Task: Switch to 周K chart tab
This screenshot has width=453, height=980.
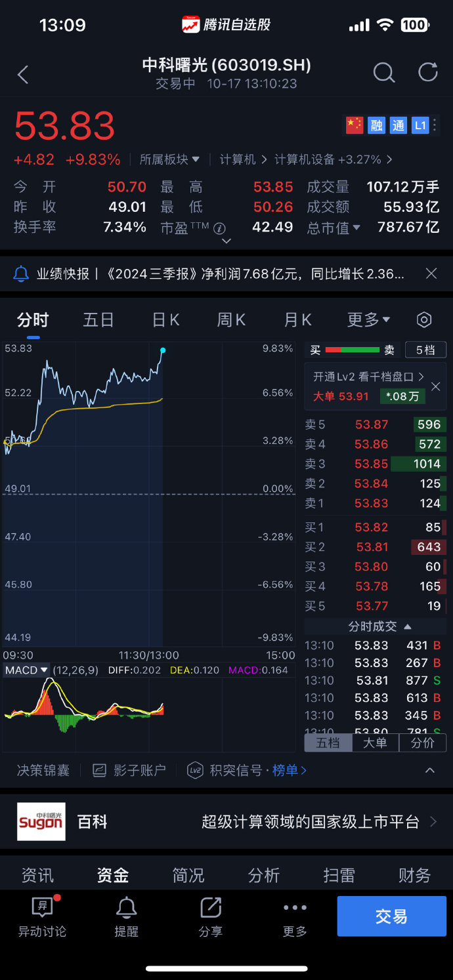Action: click(231, 320)
